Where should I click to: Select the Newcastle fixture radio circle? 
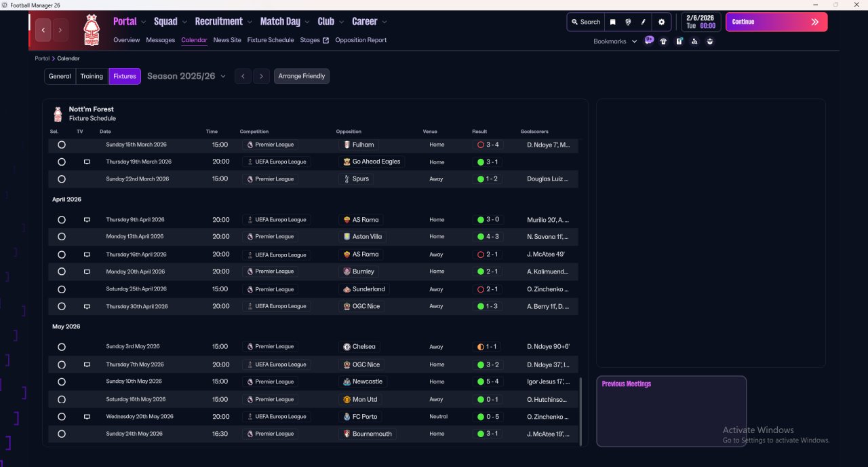62,382
